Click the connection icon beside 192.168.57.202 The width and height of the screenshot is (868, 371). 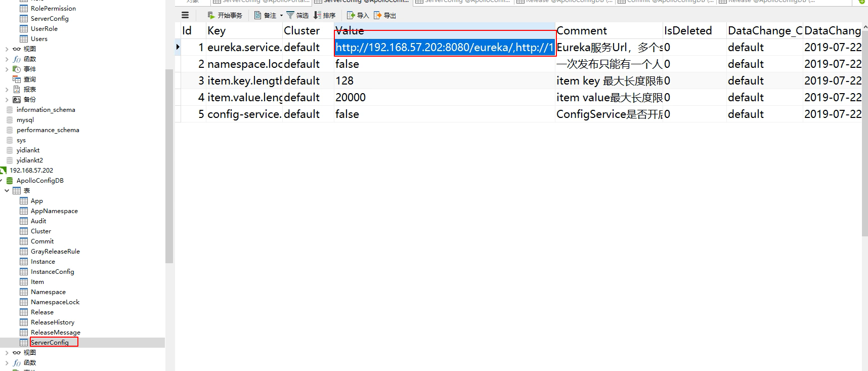pos(4,170)
